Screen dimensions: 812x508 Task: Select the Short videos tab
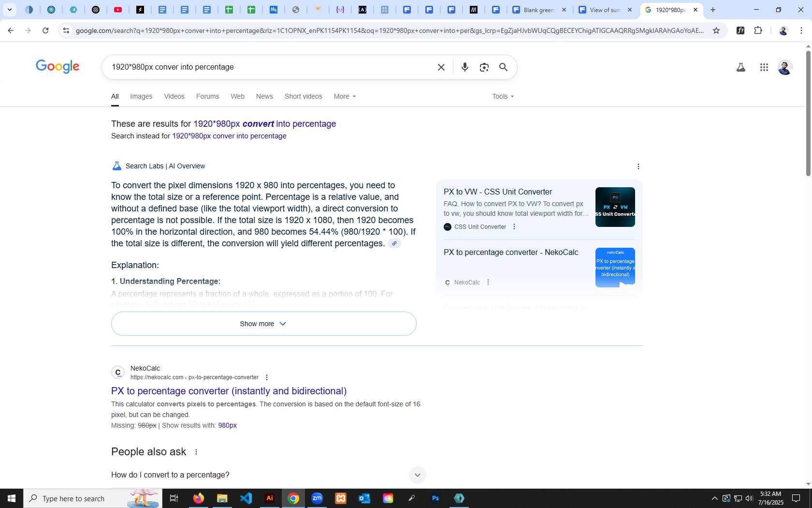(x=303, y=96)
